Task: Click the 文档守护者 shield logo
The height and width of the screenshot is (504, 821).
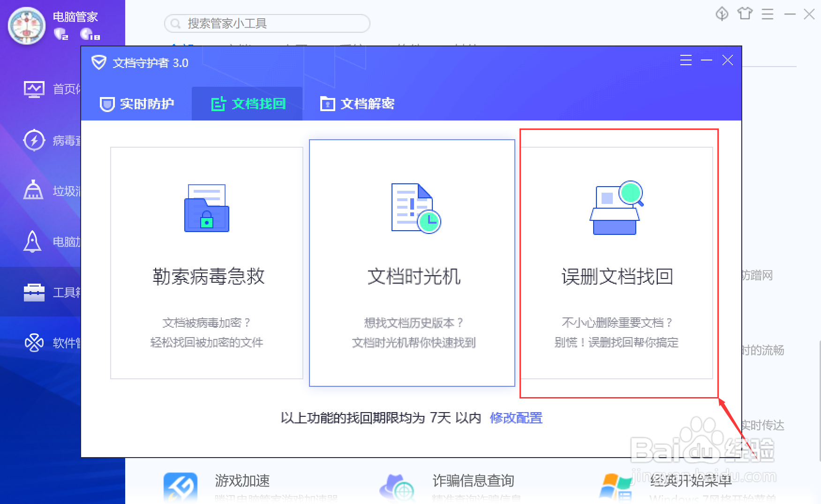Action: point(98,62)
